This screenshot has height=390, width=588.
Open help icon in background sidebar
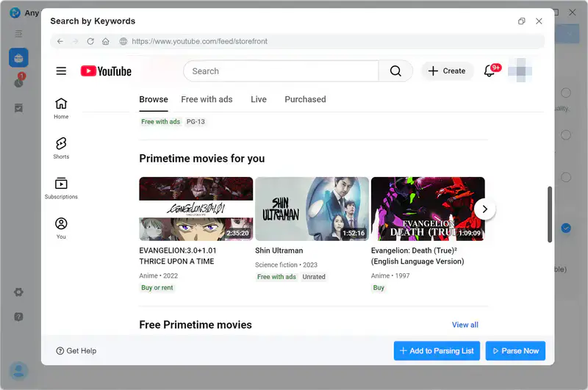pyautogui.click(x=18, y=317)
